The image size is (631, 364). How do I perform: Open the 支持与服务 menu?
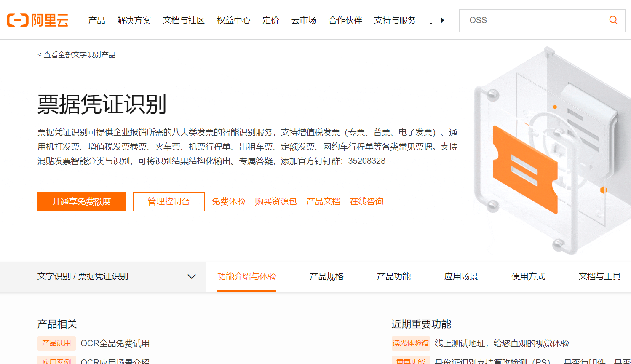coord(395,20)
